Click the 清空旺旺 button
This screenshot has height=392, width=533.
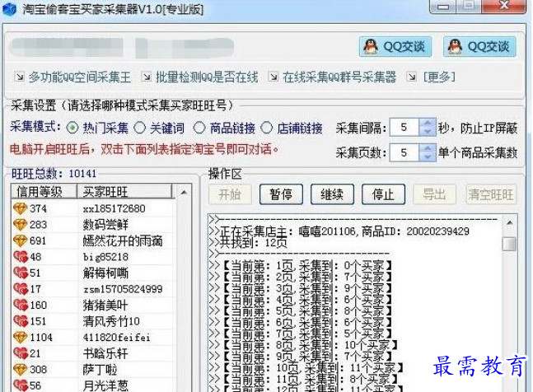(x=491, y=194)
